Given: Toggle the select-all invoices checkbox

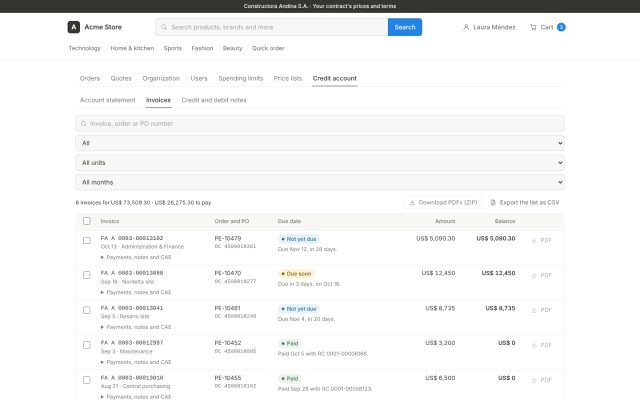Looking at the screenshot, I should 87,221.
